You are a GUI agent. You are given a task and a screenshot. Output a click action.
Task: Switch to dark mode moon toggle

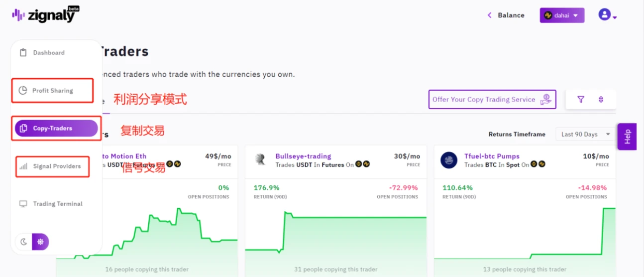click(24, 242)
